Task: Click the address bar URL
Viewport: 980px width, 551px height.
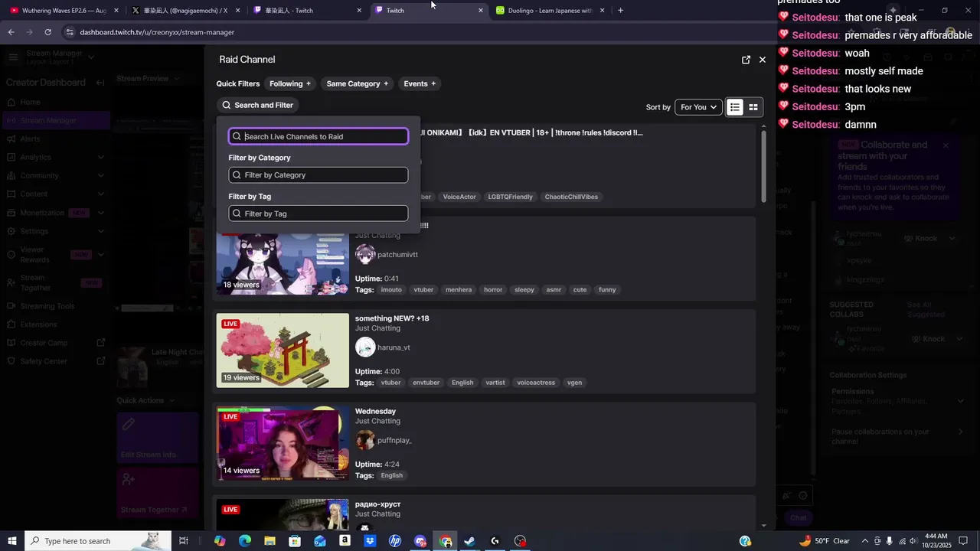Action: tap(157, 32)
